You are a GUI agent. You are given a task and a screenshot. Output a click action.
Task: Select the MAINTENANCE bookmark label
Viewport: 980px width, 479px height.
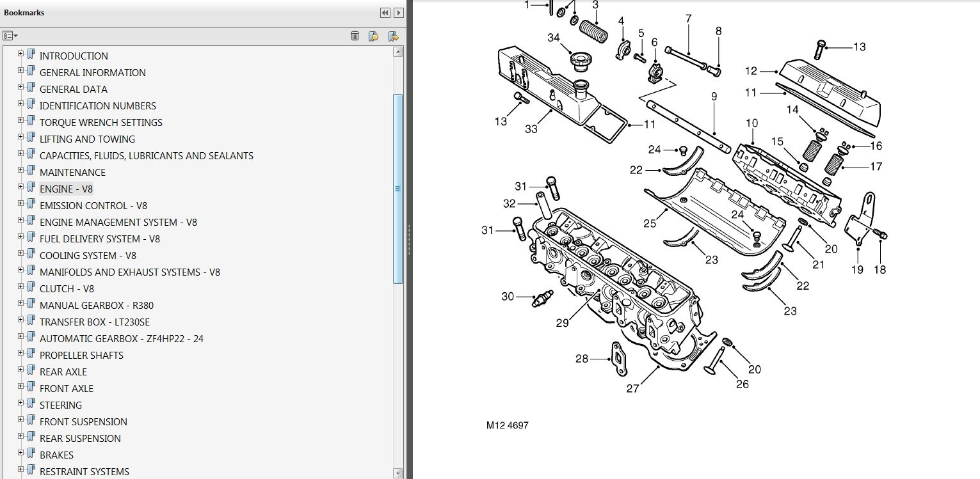point(72,173)
